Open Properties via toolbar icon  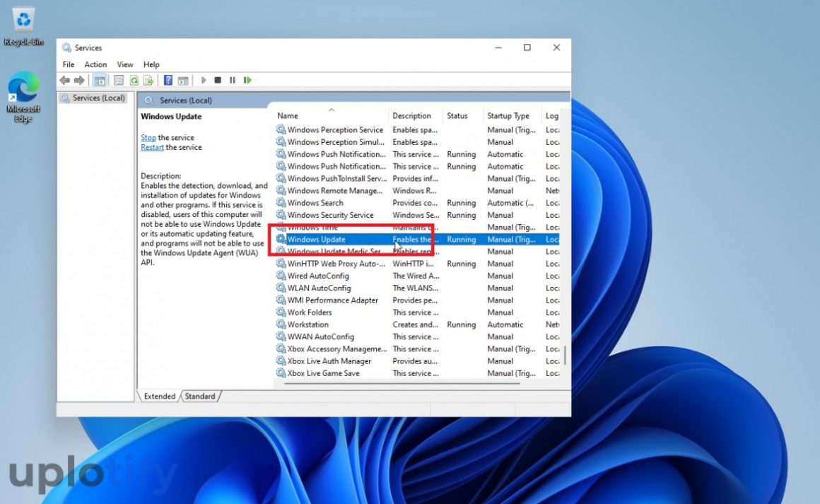pos(119,81)
